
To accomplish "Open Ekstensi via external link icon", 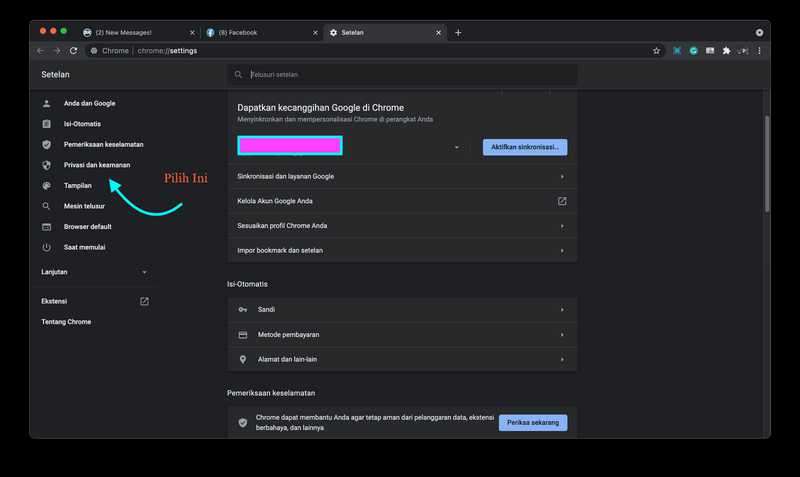I will (144, 301).
